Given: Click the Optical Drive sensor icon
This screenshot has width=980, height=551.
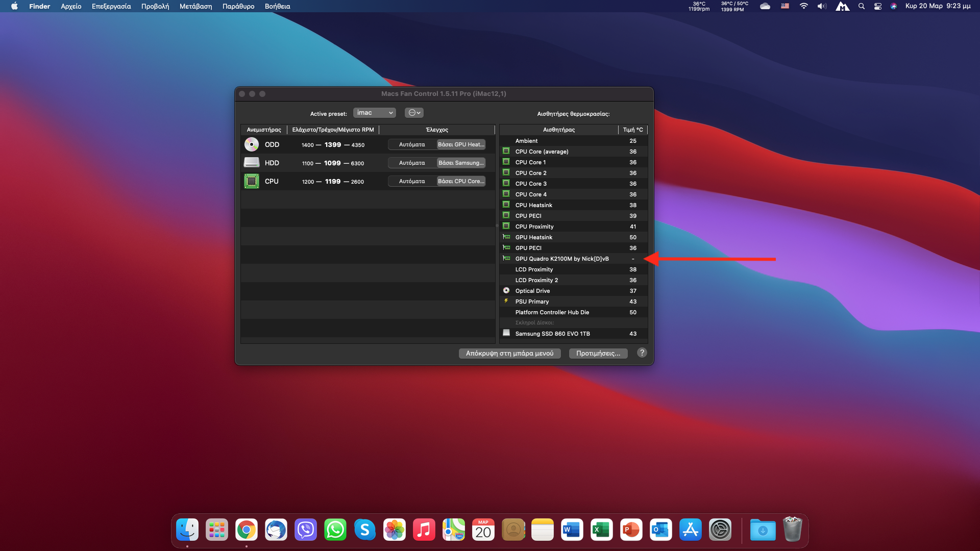Looking at the screenshot, I should 506,290.
